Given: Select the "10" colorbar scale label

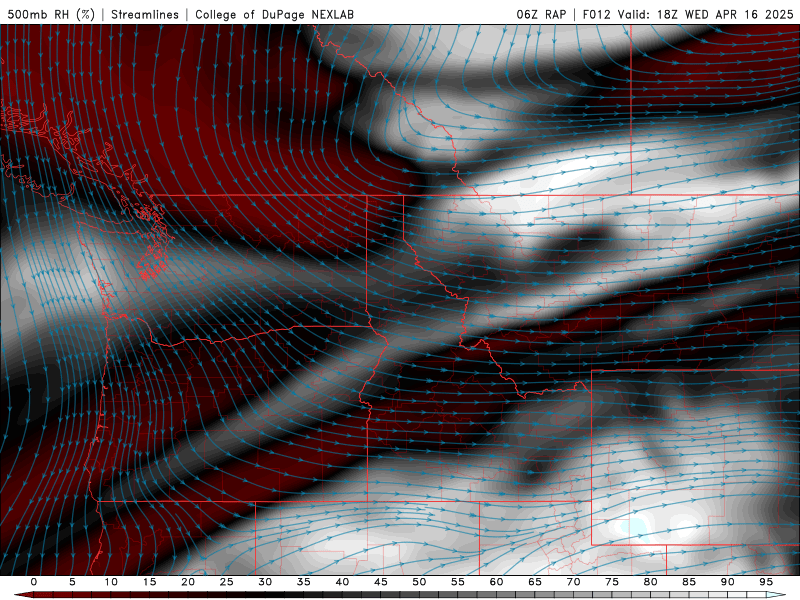Looking at the screenshot, I should pyautogui.click(x=111, y=582).
